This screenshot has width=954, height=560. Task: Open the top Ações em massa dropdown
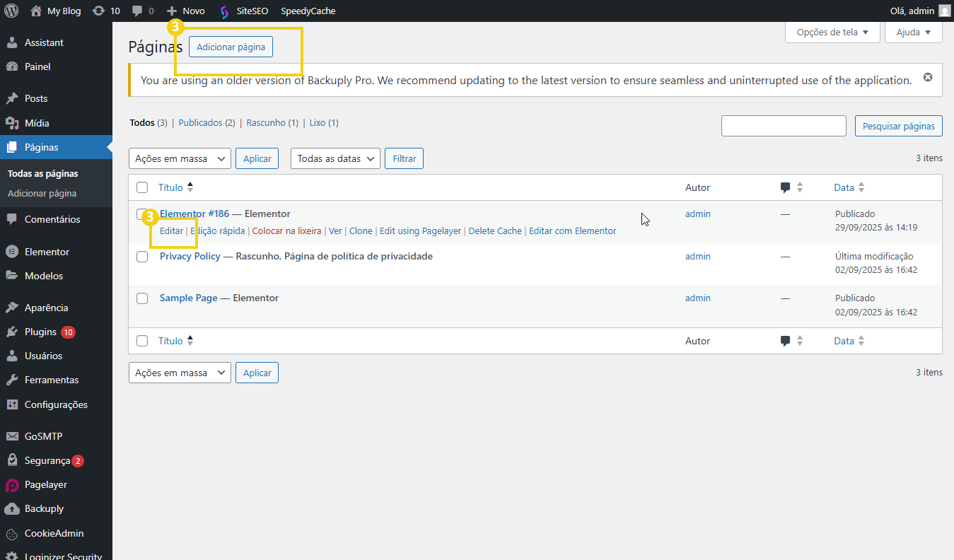pyautogui.click(x=180, y=158)
